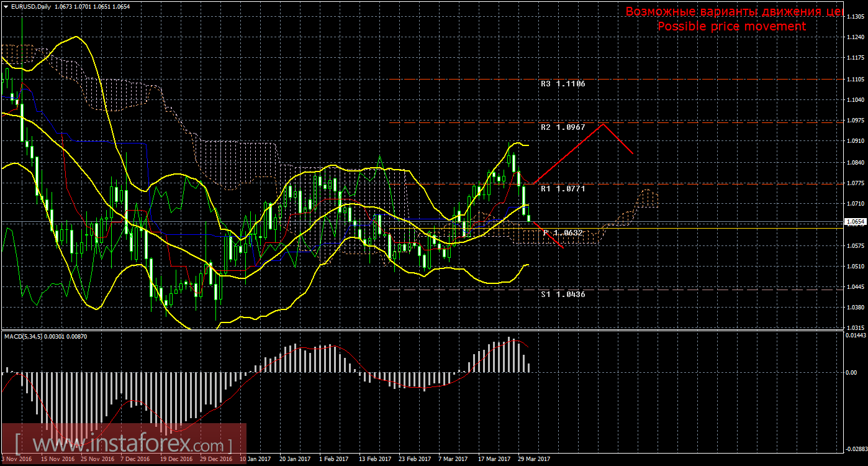The height and width of the screenshot is (466, 868).
Task: Click the 17 Mar 2017 date label
Action: (x=493, y=459)
